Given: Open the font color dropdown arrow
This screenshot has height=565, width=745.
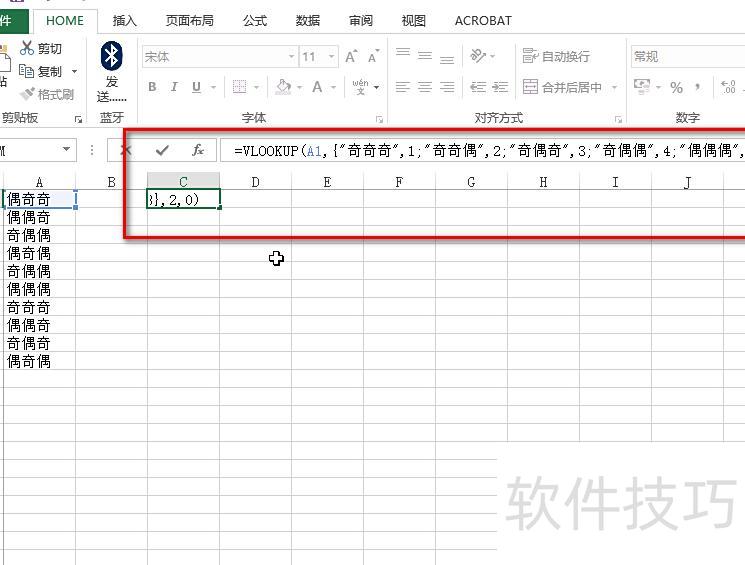Looking at the screenshot, I should 334,87.
